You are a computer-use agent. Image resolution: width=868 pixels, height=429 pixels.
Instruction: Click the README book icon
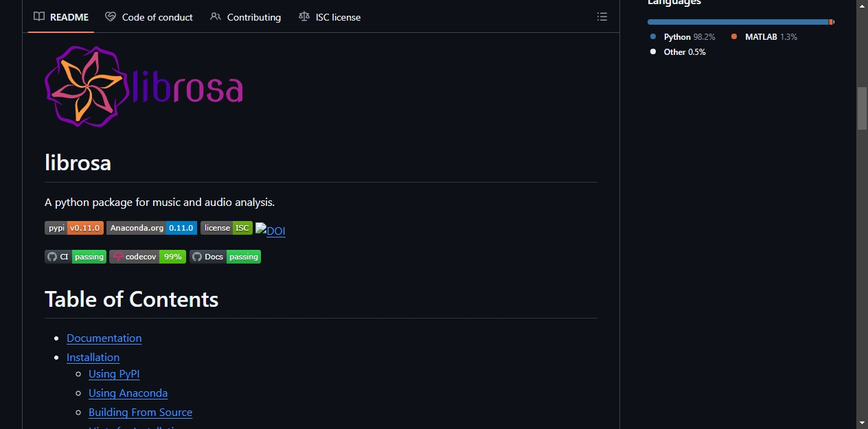point(39,17)
